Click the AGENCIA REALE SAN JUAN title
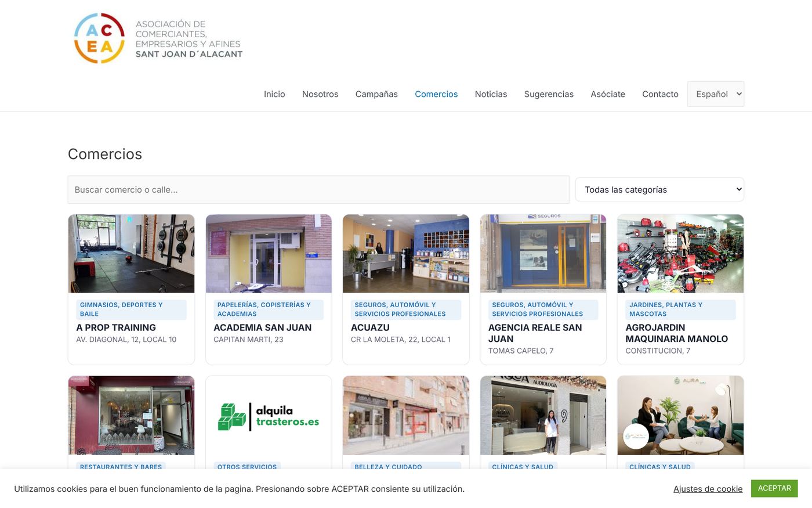The height and width of the screenshot is (508, 812). [x=535, y=333]
